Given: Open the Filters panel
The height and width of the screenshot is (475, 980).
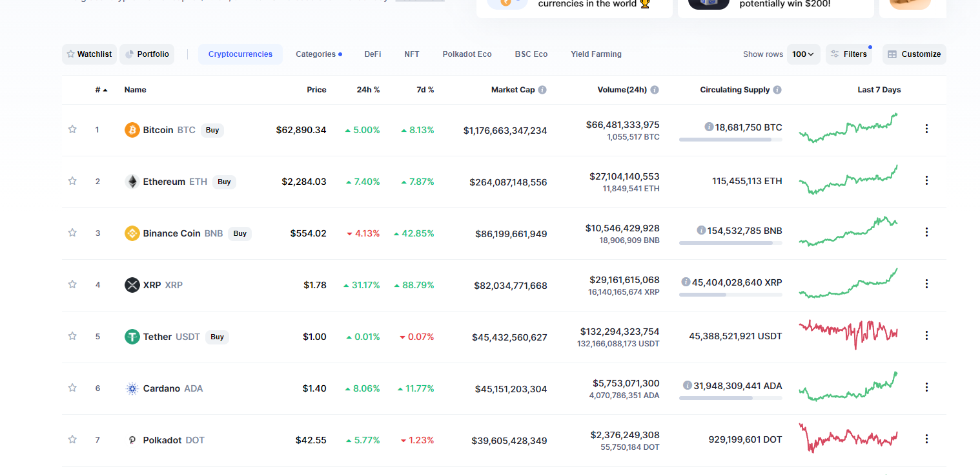Looking at the screenshot, I should point(848,54).
